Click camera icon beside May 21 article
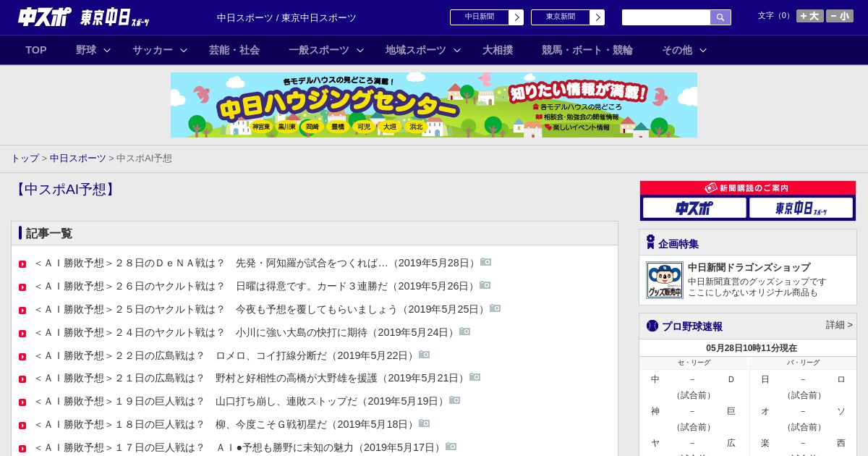The width and height of the screenshot is (868, 456). [475, 377]
